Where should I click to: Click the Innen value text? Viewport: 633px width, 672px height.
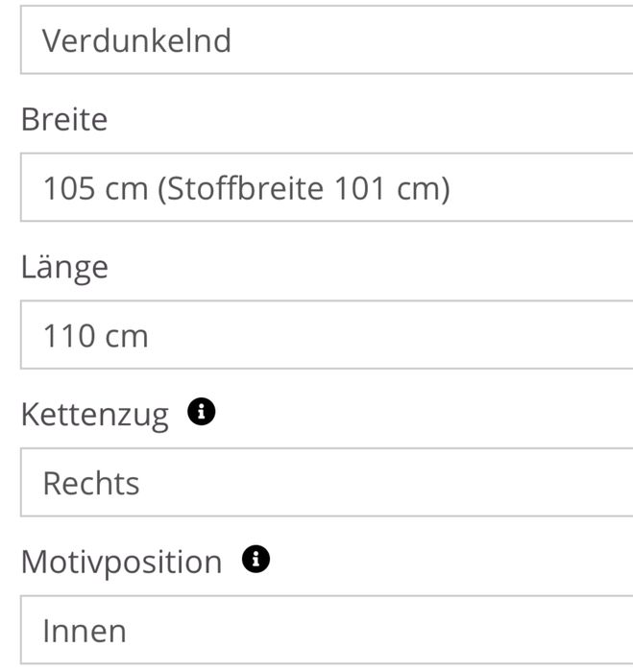click(x=85, y=631)
